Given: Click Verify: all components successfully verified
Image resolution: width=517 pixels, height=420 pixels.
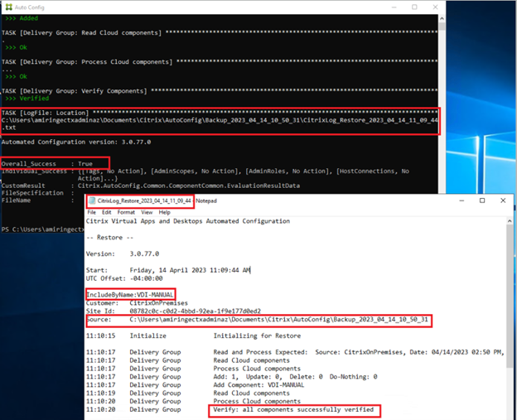Looking at the screenshot, I should point(293,409).
